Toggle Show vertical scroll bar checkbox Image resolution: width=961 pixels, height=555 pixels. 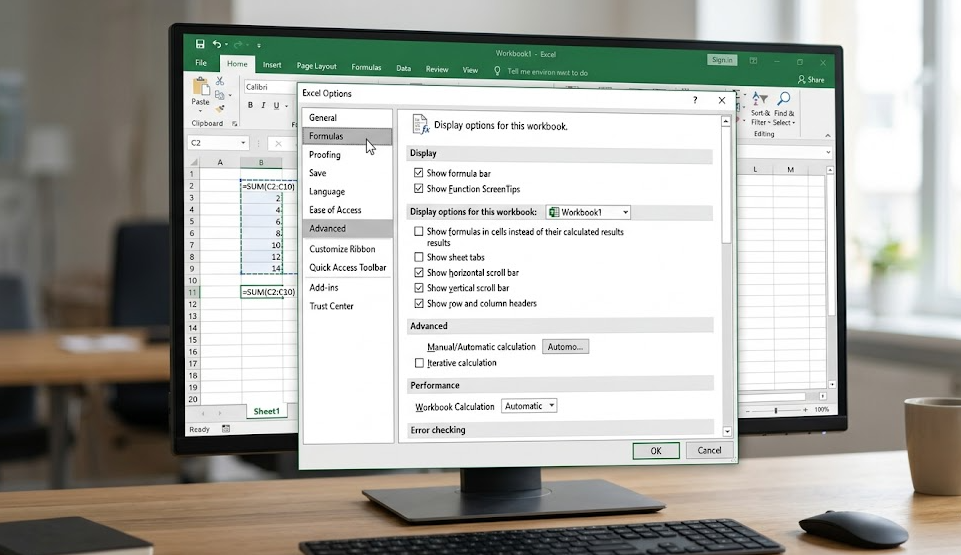pos(419,288)
